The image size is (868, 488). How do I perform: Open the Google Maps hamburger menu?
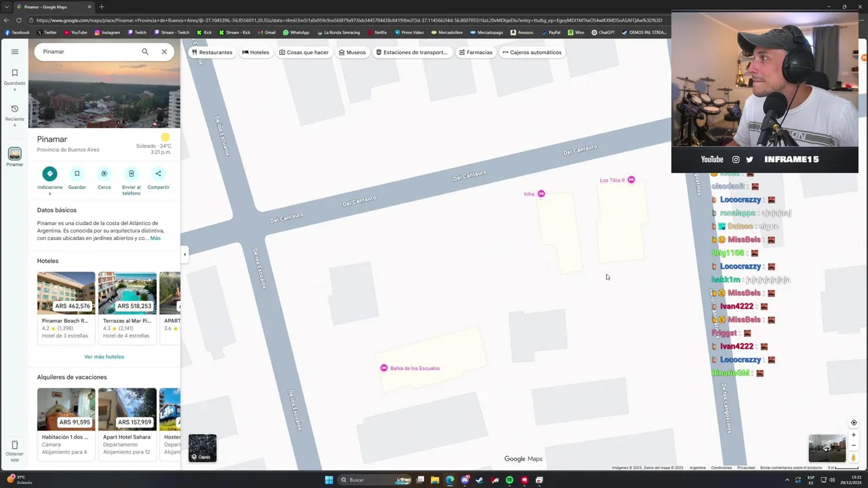[14, 52]
